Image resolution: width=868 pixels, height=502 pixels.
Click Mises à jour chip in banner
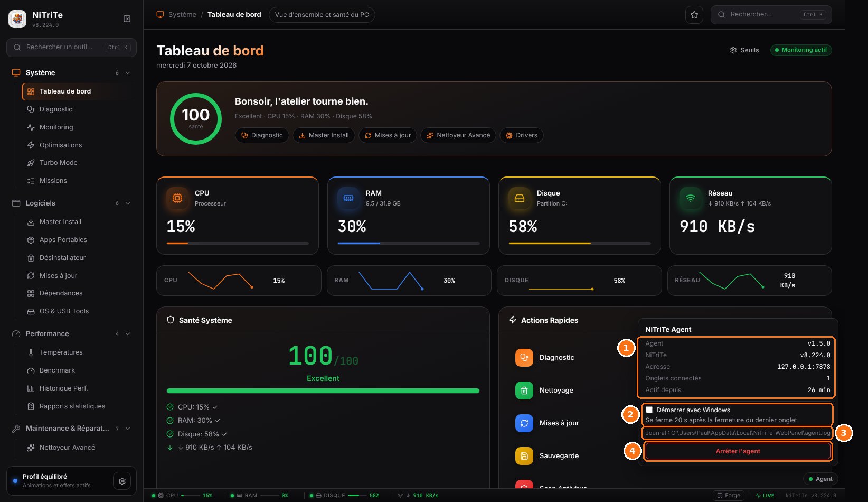tap(388, 135)
